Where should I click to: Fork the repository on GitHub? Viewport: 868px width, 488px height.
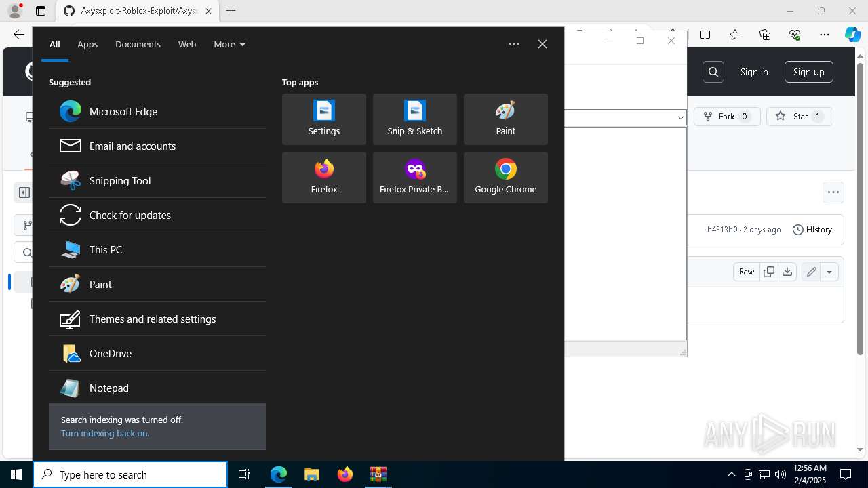[x=727, y=117]
